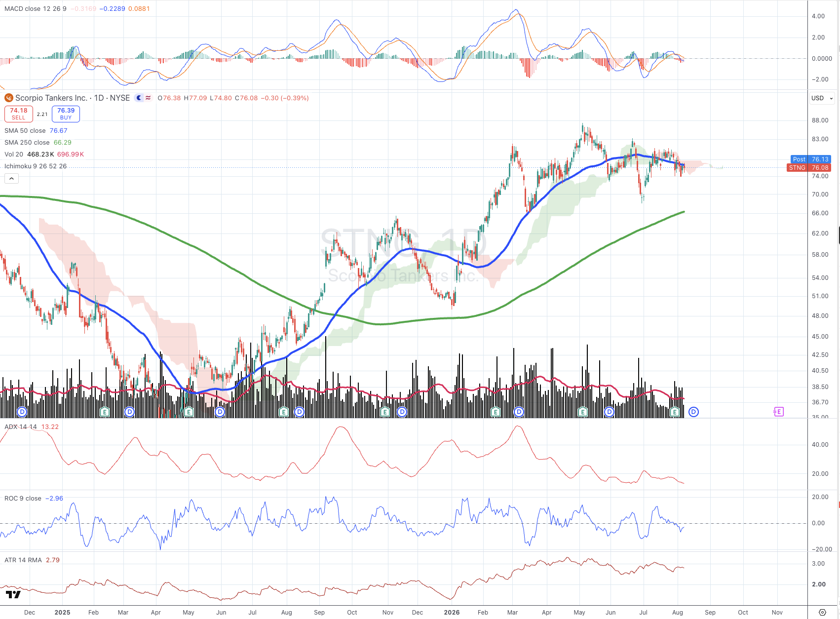Click the extended hours moon icon
This screenshot has height=619, width=840.
click(x=139, y=98)
